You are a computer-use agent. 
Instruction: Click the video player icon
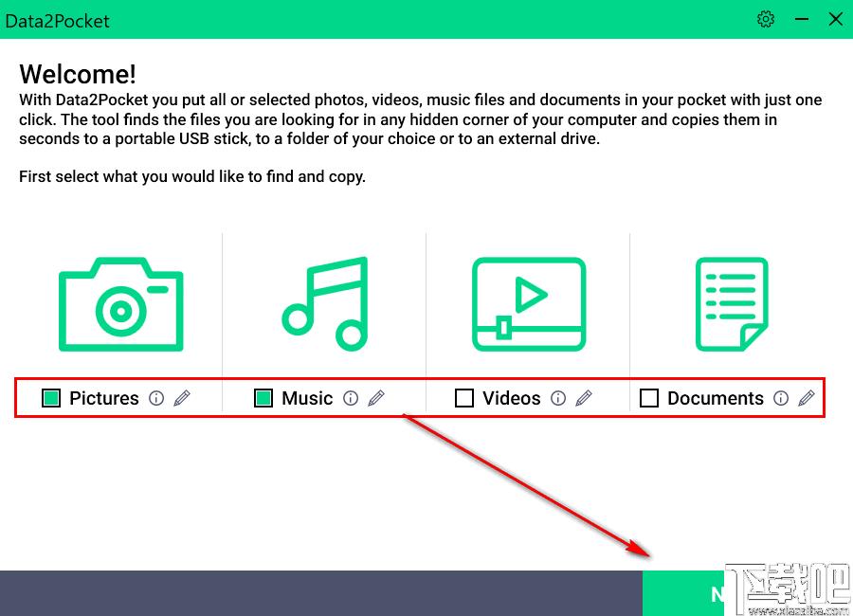pyautogui.click(x=529, y=303)
